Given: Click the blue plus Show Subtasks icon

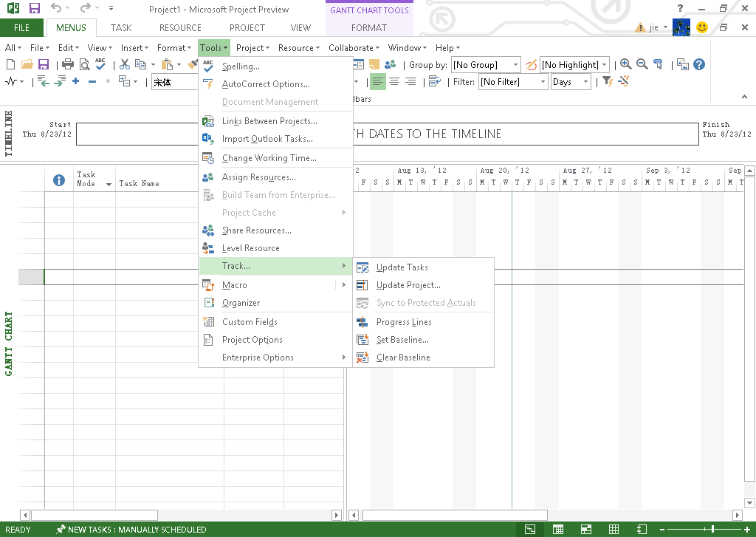Looking at the screenshot, I should pos(76,81).
